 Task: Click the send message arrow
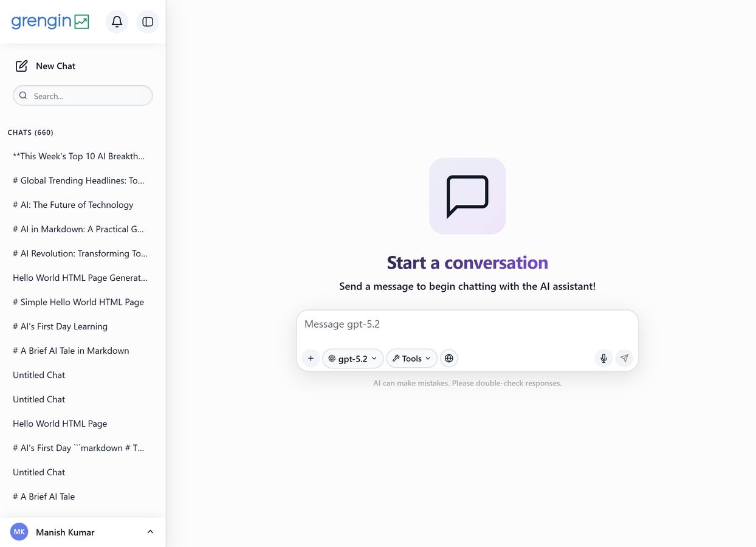pos(624,359)
